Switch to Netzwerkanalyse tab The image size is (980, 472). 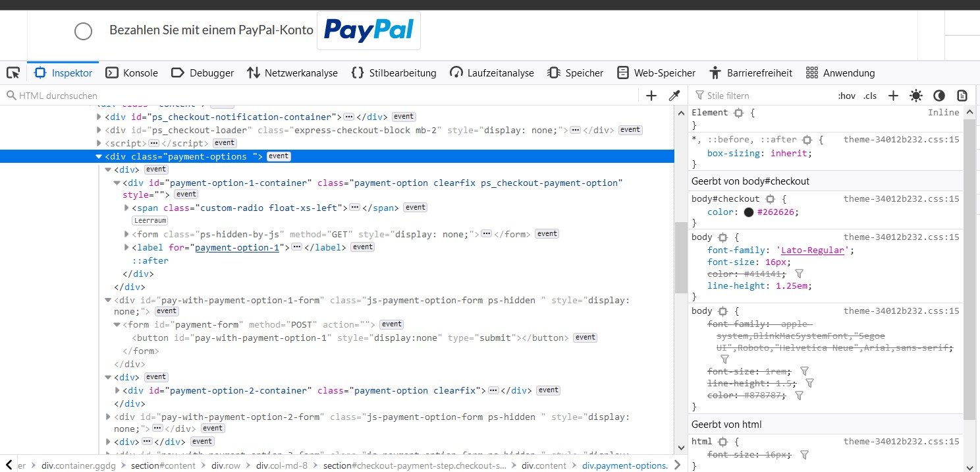(292, 73)
